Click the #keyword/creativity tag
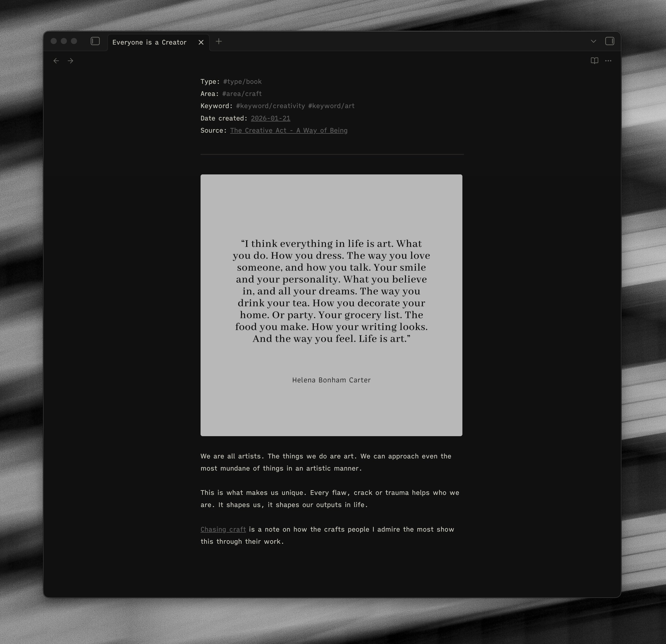Screen dimensions: 666x644 (x=270, y=106)
